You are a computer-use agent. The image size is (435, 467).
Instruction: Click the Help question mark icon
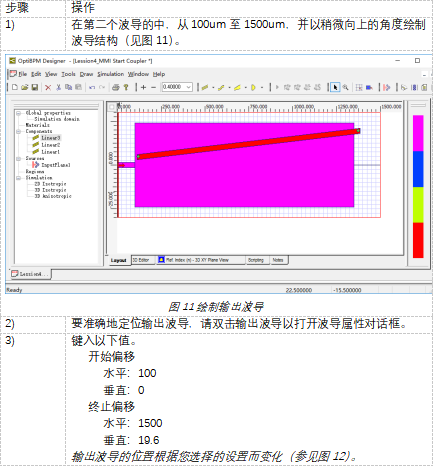coord(126,87)
